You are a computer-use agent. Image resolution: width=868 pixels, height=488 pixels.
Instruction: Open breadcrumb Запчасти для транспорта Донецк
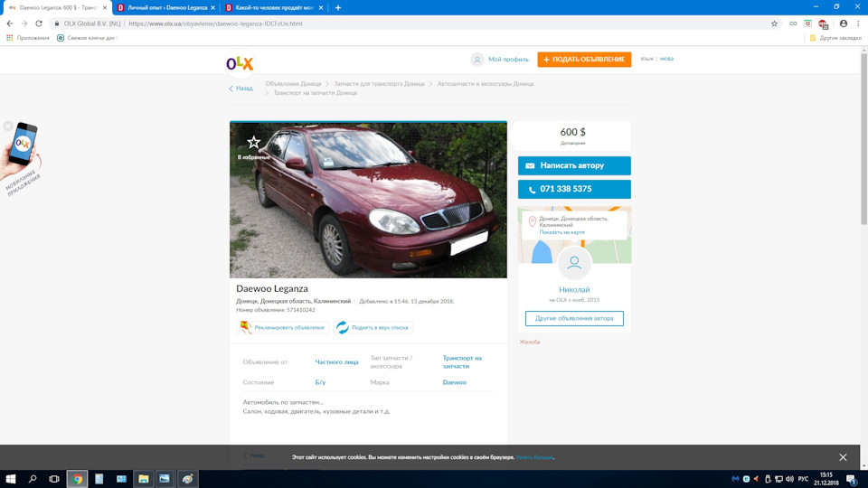click(x=380, y=84)
